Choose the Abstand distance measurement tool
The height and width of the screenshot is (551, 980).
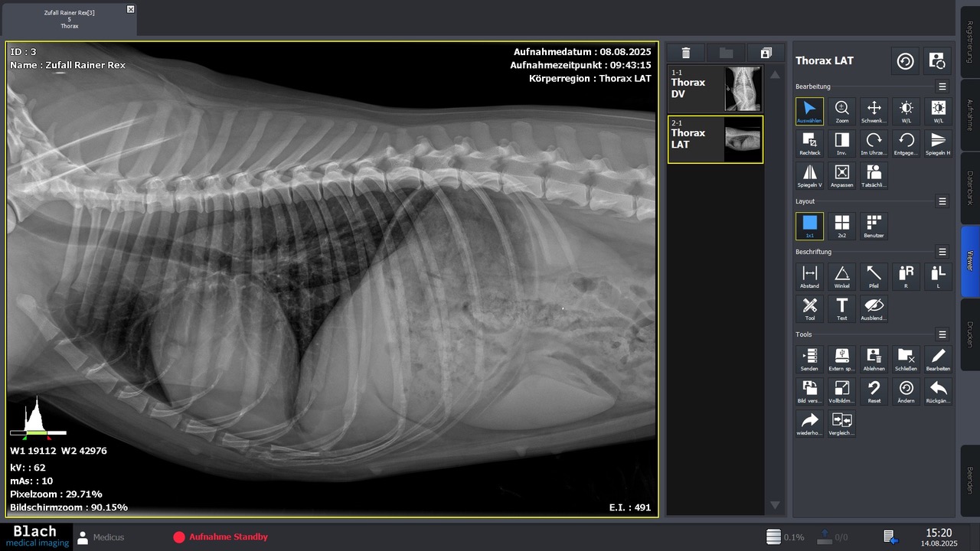coord(809,276)
